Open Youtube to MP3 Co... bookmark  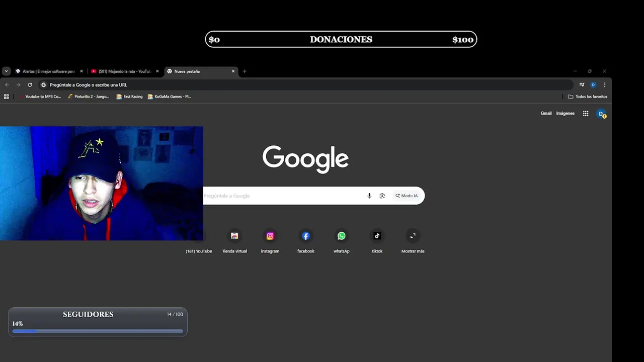click(40, 97)
